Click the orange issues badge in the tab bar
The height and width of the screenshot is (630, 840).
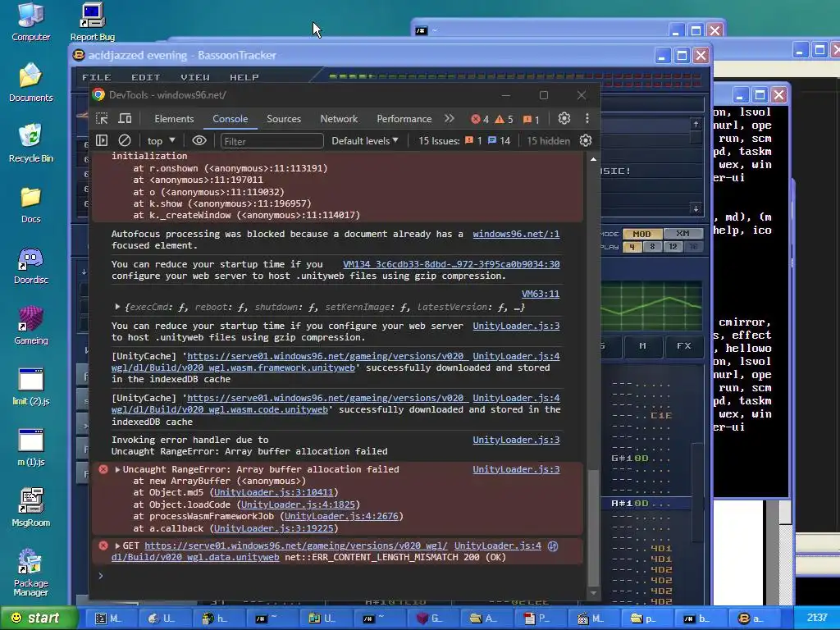pyautogui.click(x=532, y=119)
